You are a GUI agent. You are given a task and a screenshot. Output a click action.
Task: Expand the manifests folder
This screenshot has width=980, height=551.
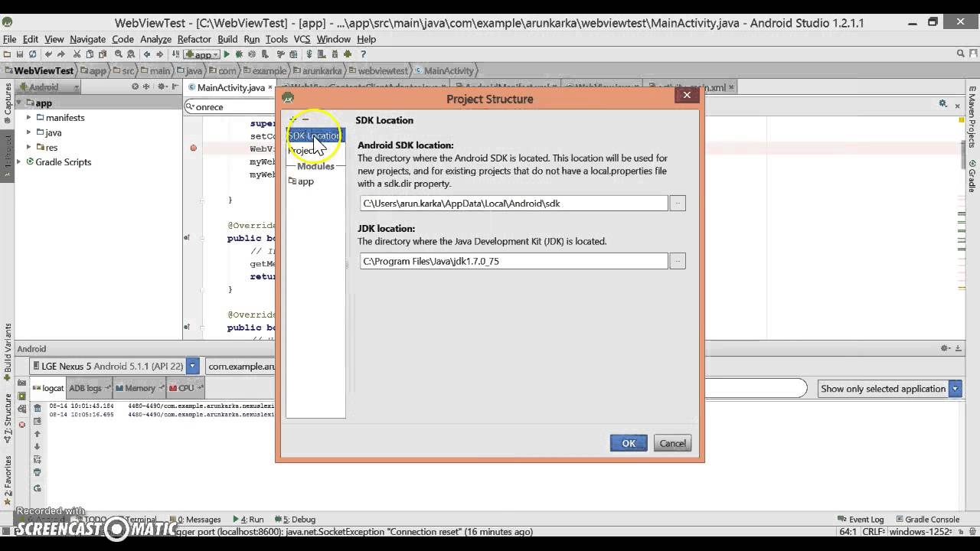click(x=29, y=117)
